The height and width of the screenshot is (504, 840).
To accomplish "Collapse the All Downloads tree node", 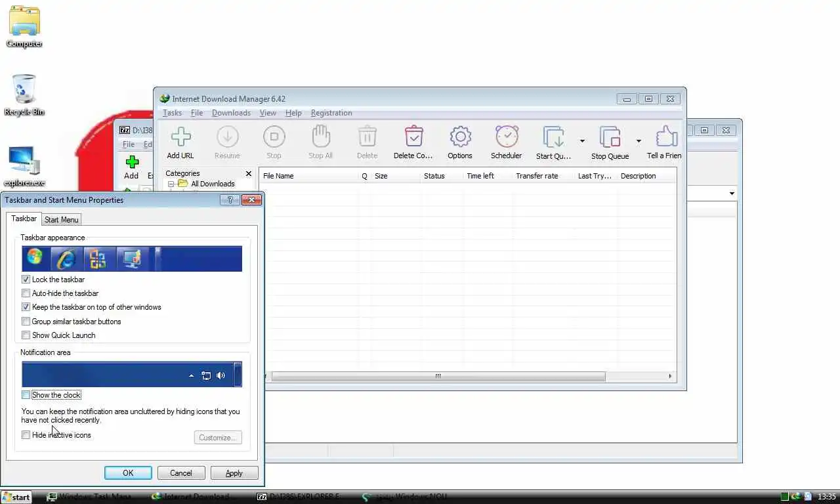I will tap(171, 184).
